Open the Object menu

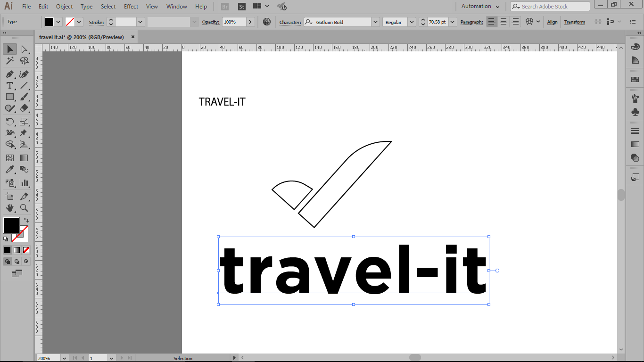[x=65, y=7]
